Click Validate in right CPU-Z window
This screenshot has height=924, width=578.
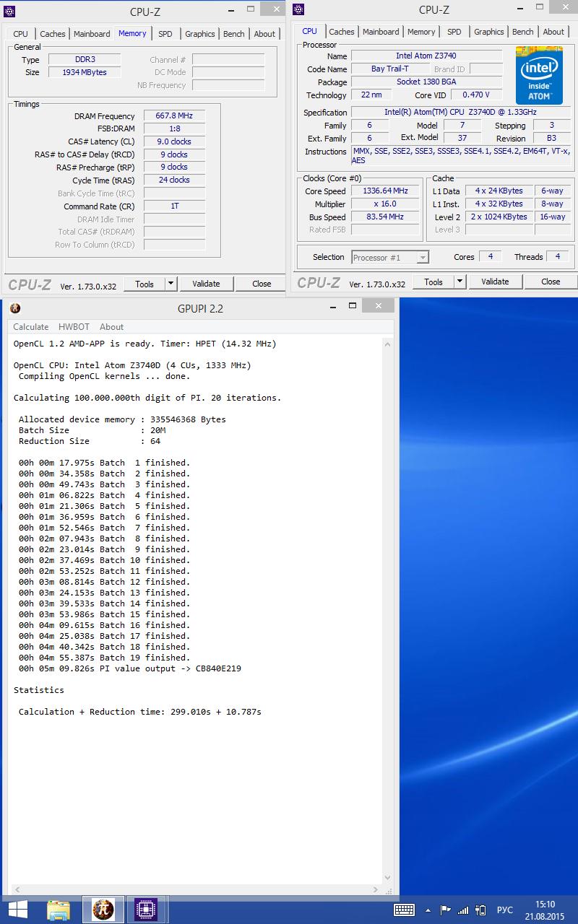495,282
